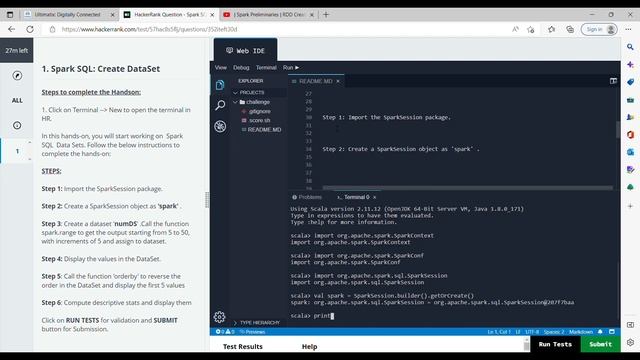Image resolution: width=640 pixels, height=360 pixels.
Task: Open the Collections icon in browser toolbar
Action: coord(570,29)
